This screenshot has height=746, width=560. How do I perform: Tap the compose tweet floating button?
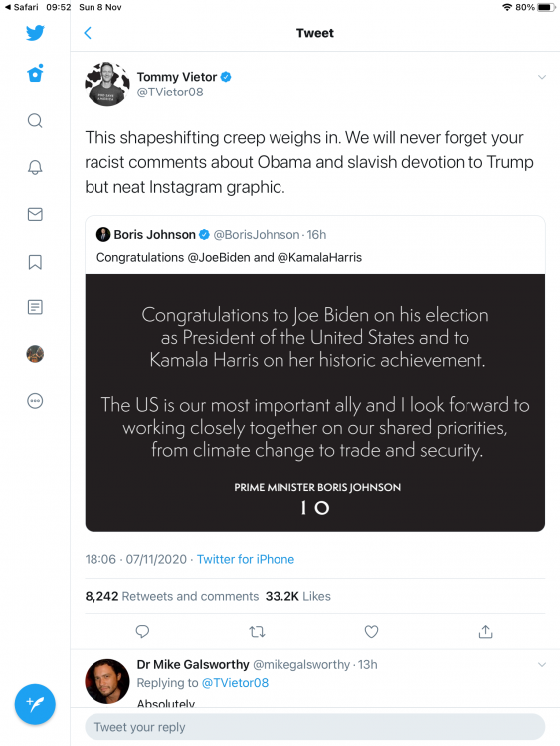[35, 704]
